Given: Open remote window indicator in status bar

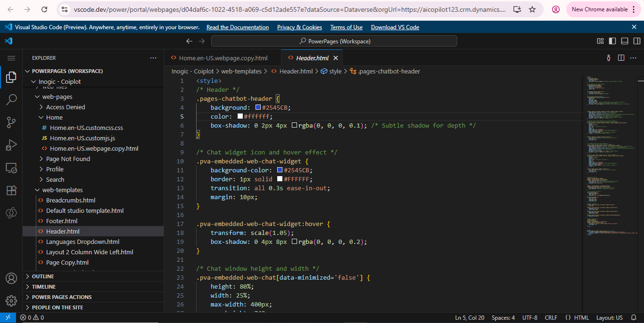Looking at the screenshot, I should coord(8,317).
